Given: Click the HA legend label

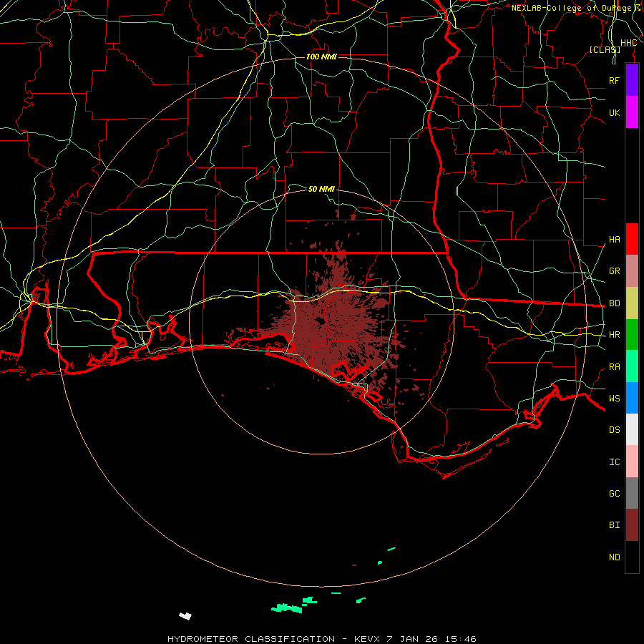Looking at the screenshot, I should [x=615, y=240].
